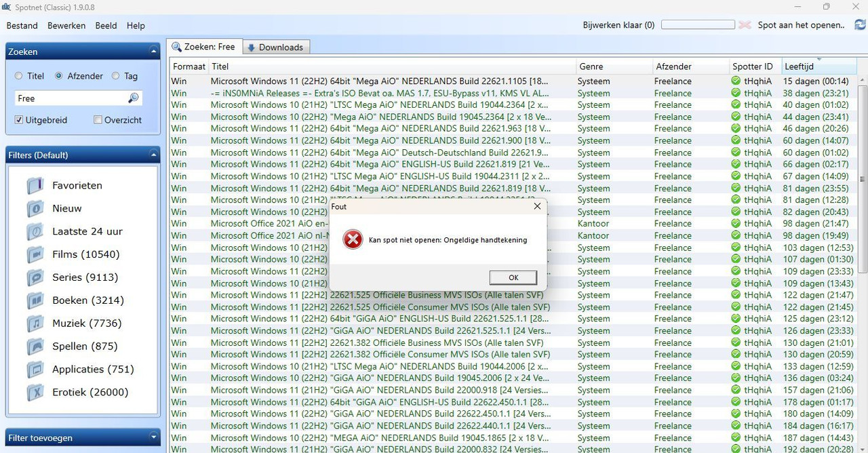Select the ENGLISH-US Build 19044.2311 LTSC row
Viewport: 868px width, 453px height.
513,176
